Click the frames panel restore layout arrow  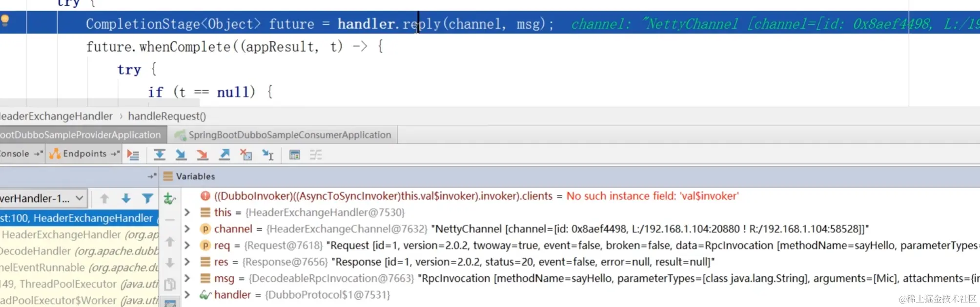(152, 176)
